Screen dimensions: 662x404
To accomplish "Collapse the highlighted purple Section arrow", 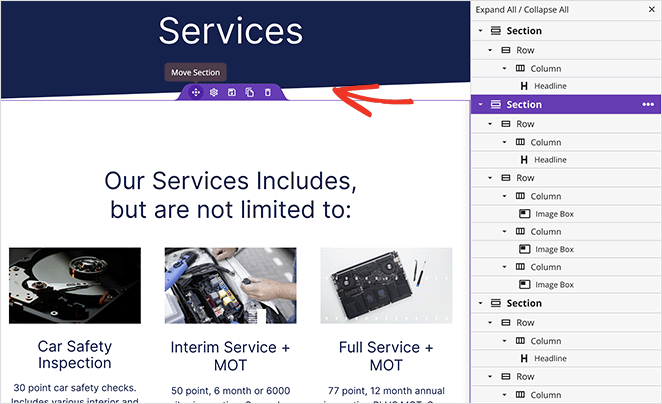I will coord(480,104).
